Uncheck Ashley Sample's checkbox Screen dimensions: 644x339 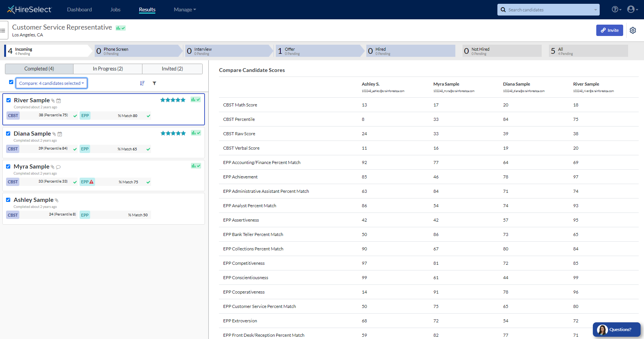point(8,200)
